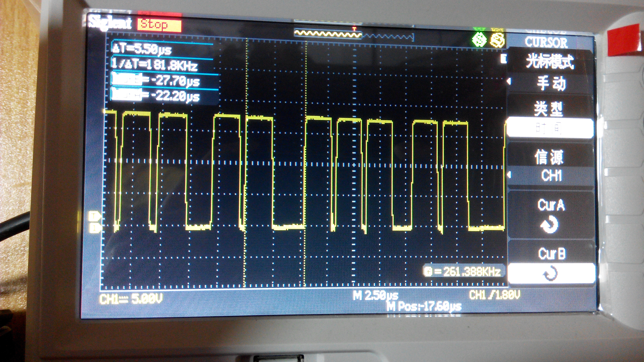Click the M 2.50µs timebase readout
The image size is (644, 362).
click(375, 296)
